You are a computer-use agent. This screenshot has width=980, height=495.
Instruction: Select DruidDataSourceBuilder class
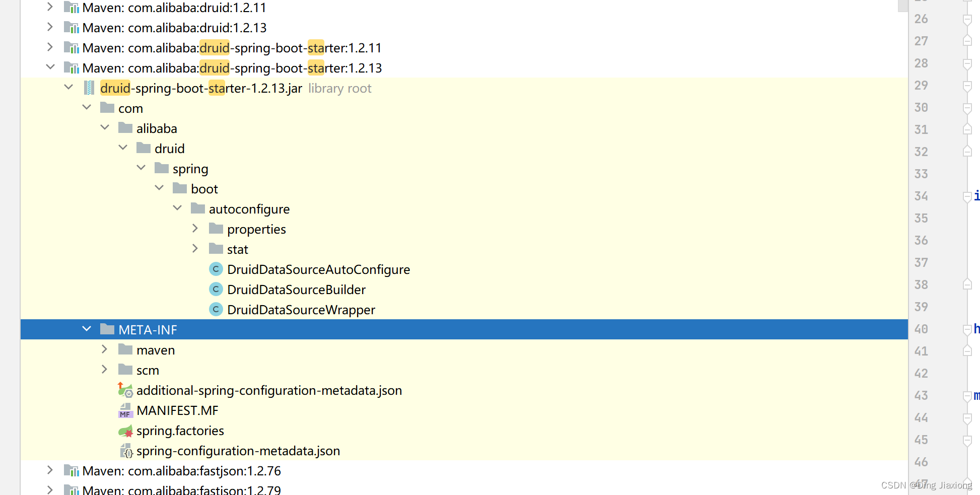[x=296, y=290]
